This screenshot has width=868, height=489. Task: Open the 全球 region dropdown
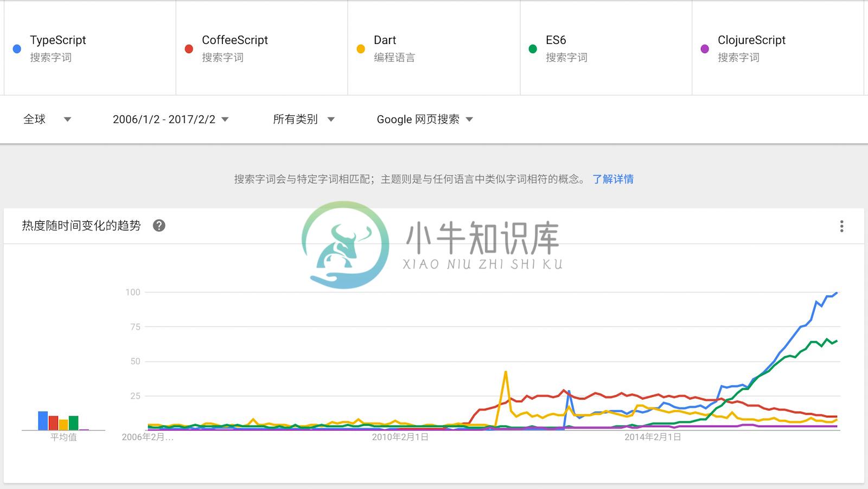pos(47,119)
